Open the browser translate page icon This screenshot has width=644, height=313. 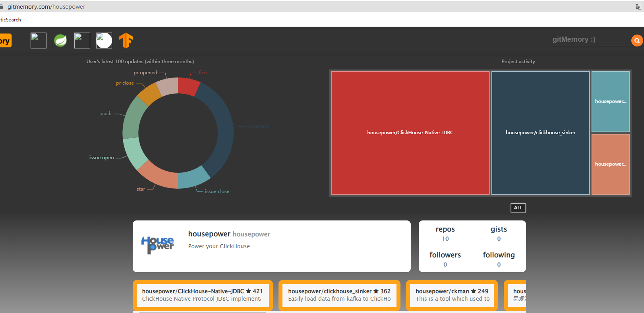point(638,6)
